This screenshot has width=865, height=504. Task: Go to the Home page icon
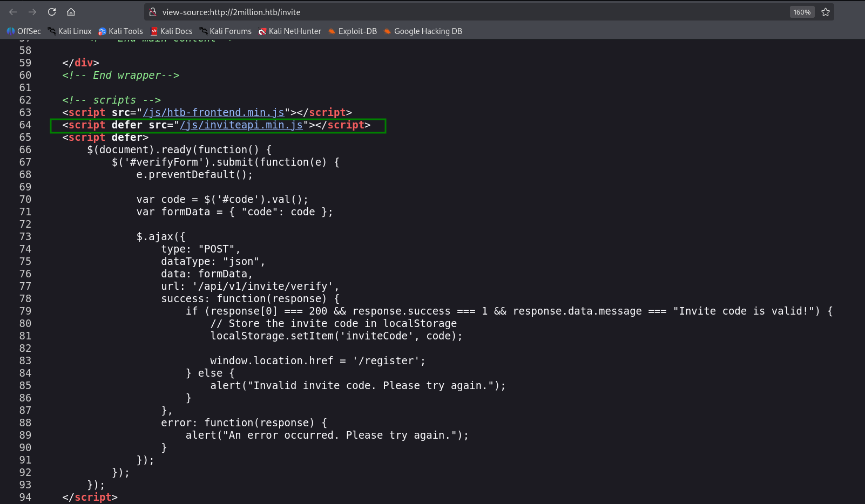[x=71, y=12]
